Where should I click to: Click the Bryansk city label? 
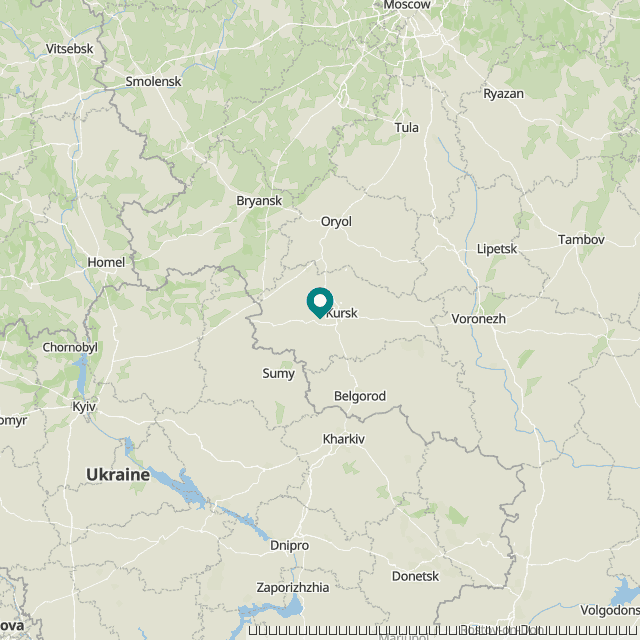[259, 201]
